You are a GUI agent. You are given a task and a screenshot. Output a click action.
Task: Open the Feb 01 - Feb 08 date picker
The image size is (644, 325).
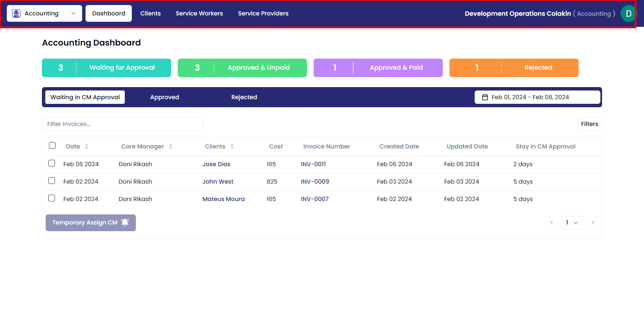coord(537,97)
